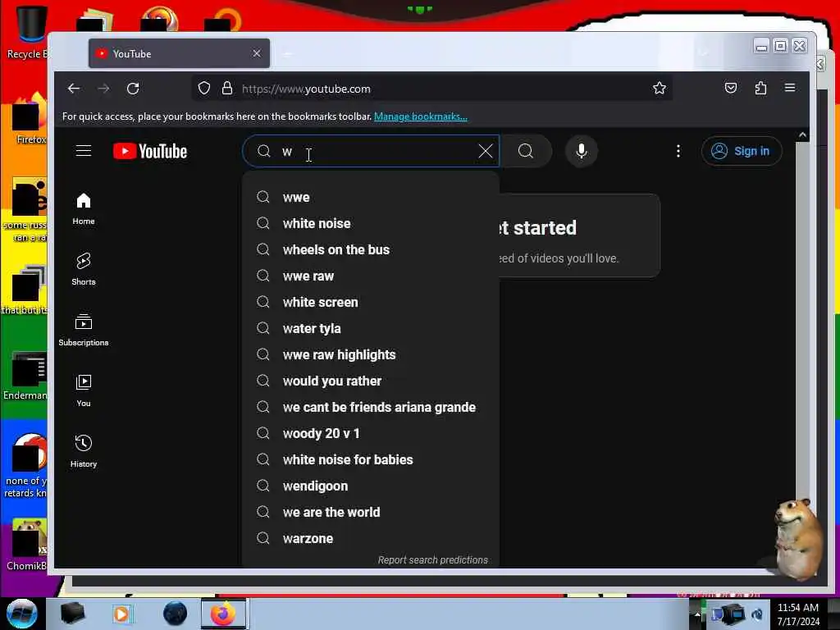Show hidden tray icons arrow
This screenshot has height=630, width=840.
coord(697,614)
